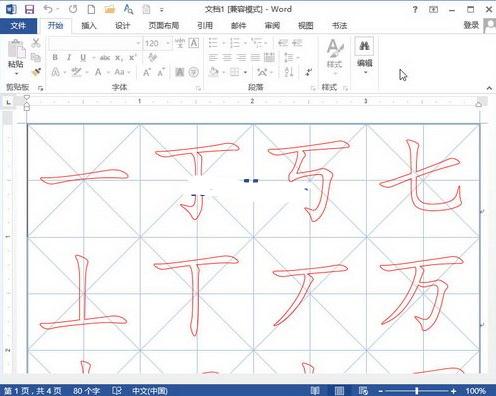Click the proofing book icon in status bar

pos(117,390)
